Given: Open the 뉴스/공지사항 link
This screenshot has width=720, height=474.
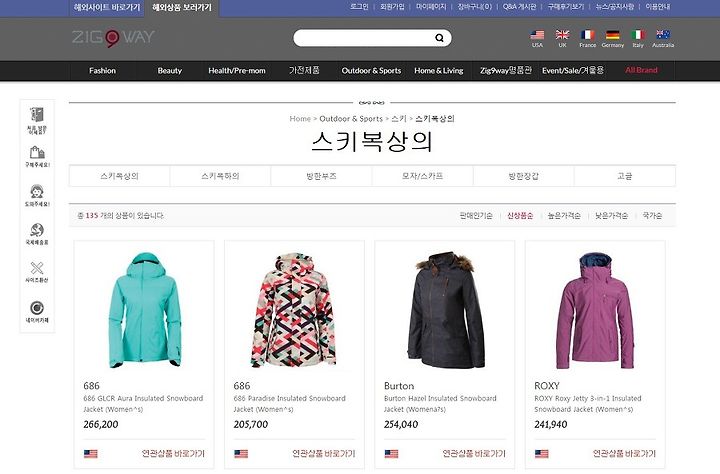Looking at the screenshot, I should coord(615,7).
